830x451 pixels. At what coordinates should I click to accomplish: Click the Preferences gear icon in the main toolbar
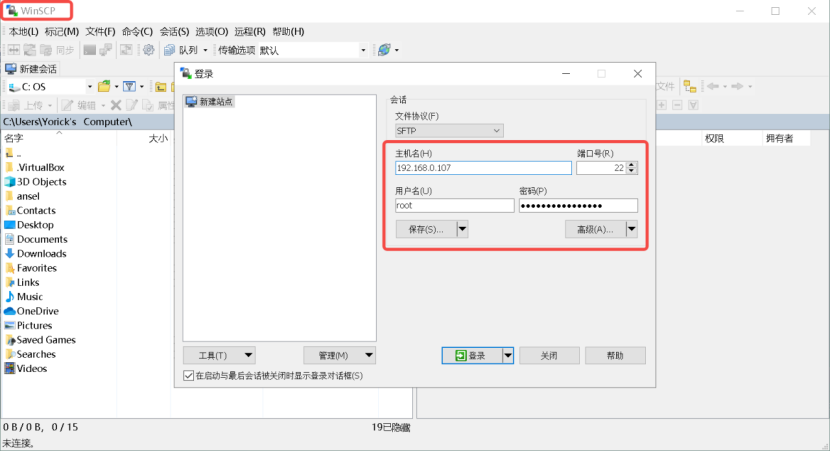click(x=149, y=50)
